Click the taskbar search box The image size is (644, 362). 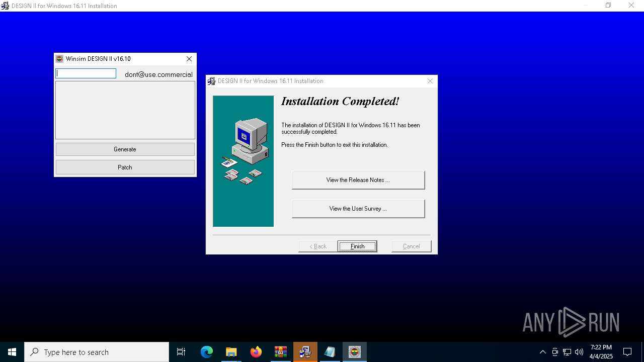[x=97, y=352]
